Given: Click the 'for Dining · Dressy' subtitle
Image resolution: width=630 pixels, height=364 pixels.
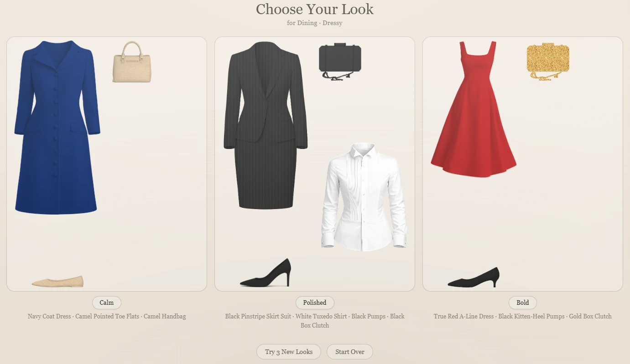Looking at the screenshot, I should [x=315, y=23].
